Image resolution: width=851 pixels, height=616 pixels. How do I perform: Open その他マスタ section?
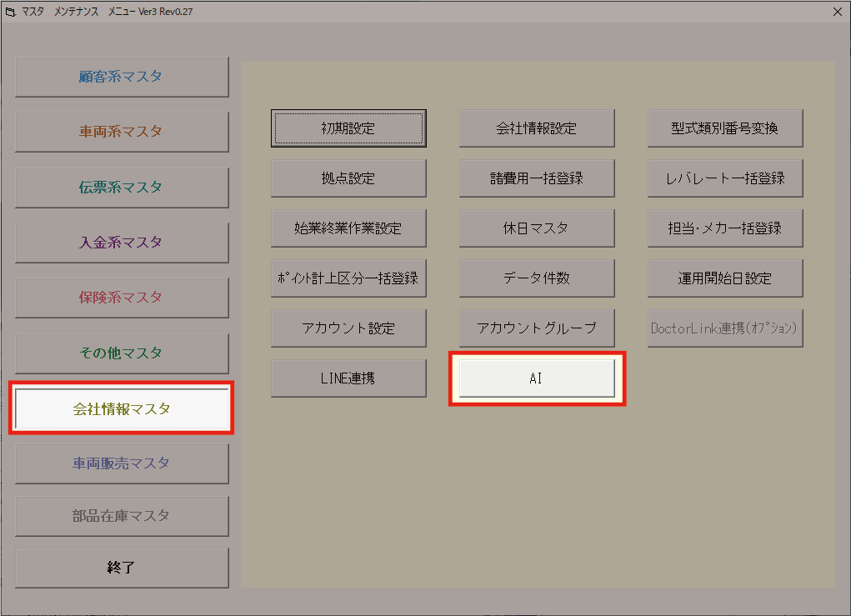point(122,353)
